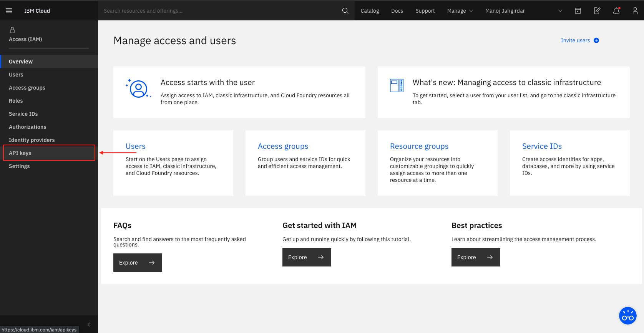Collapse the sidebar with the chevron

point(89,325)
